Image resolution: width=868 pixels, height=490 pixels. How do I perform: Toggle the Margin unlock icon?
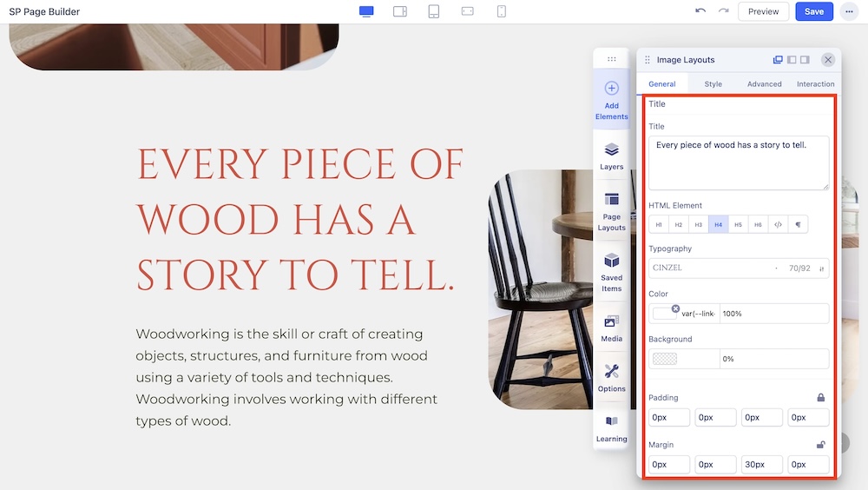(x=820, y=445)
